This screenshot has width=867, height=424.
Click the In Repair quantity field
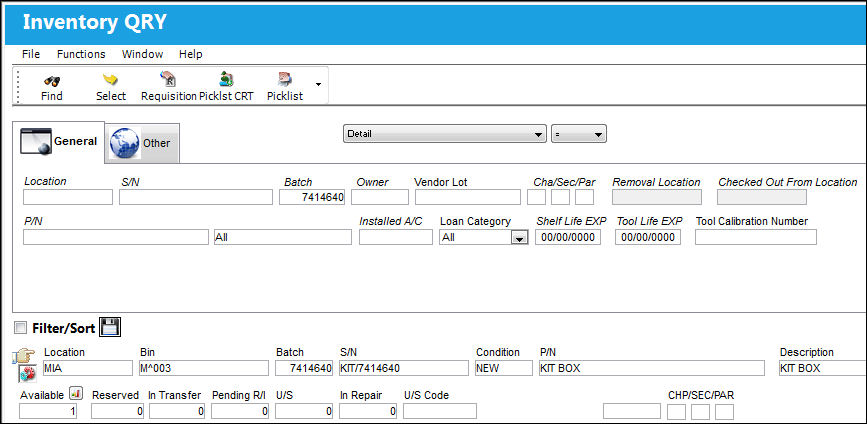click(x=368, y=411)
